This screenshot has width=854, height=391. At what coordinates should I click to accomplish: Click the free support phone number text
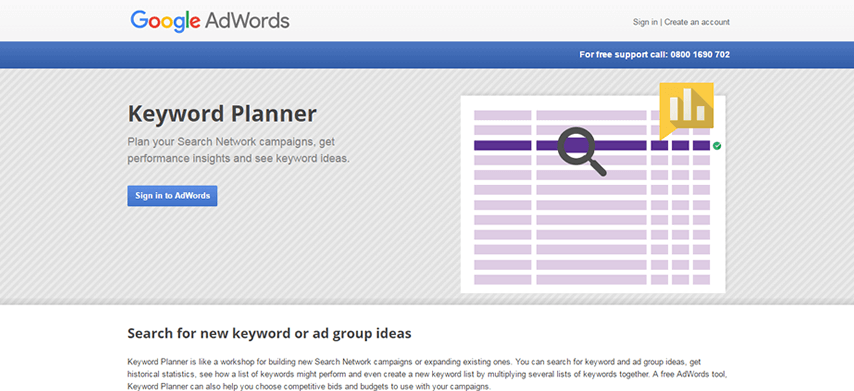pyautogui.click(x=654, y=54)
